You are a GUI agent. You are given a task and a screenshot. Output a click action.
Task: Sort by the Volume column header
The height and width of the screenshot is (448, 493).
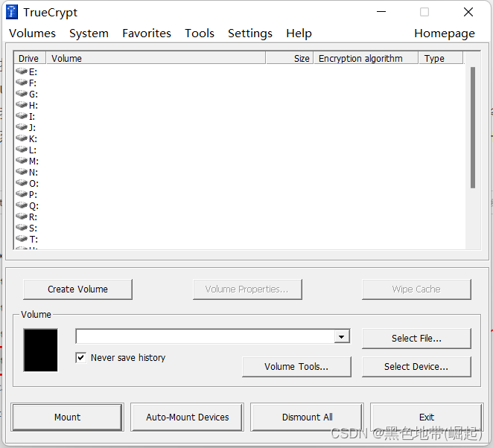tap(156, 59)
